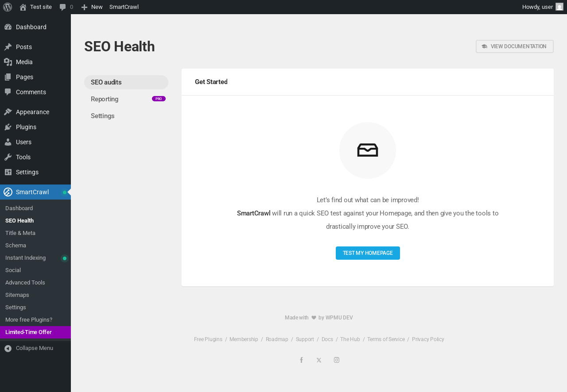
Task: Open SEO Health submenu item
Action: coord(35,221)
